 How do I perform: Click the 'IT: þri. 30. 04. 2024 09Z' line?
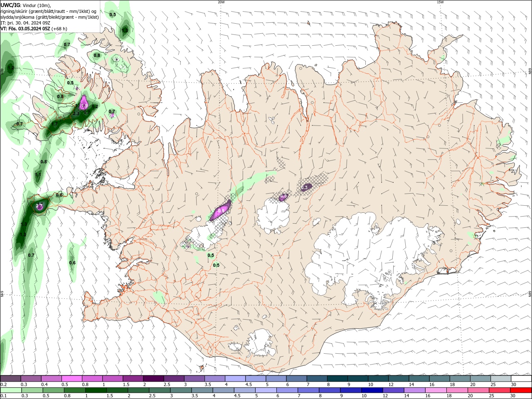point(25,23)
